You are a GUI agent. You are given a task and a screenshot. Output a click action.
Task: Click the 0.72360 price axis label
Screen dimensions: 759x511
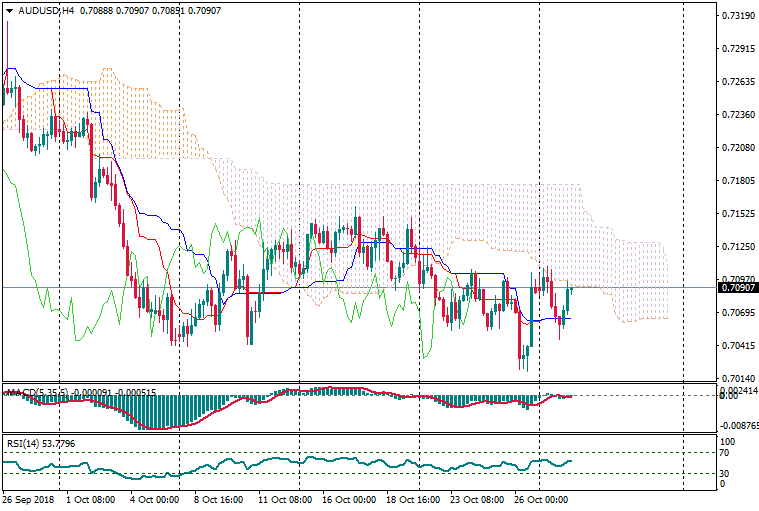pyautogui.click(x=737, y=115)
